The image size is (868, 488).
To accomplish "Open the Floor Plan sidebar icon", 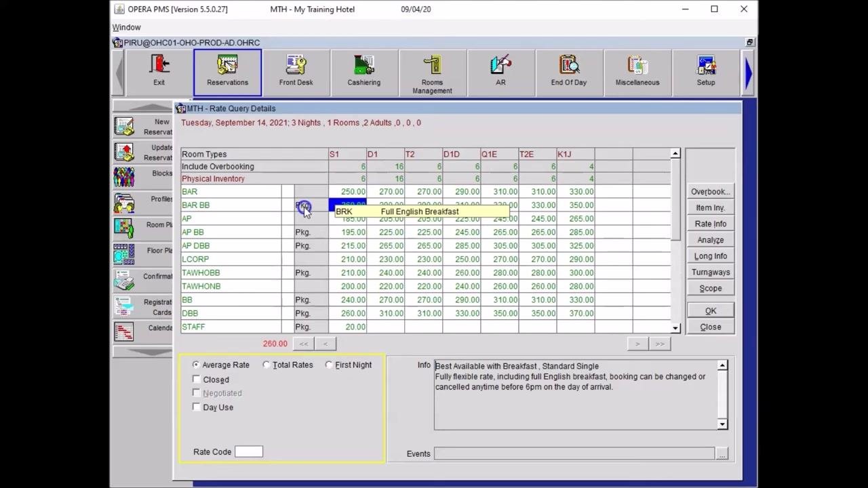I will [124, 255].
